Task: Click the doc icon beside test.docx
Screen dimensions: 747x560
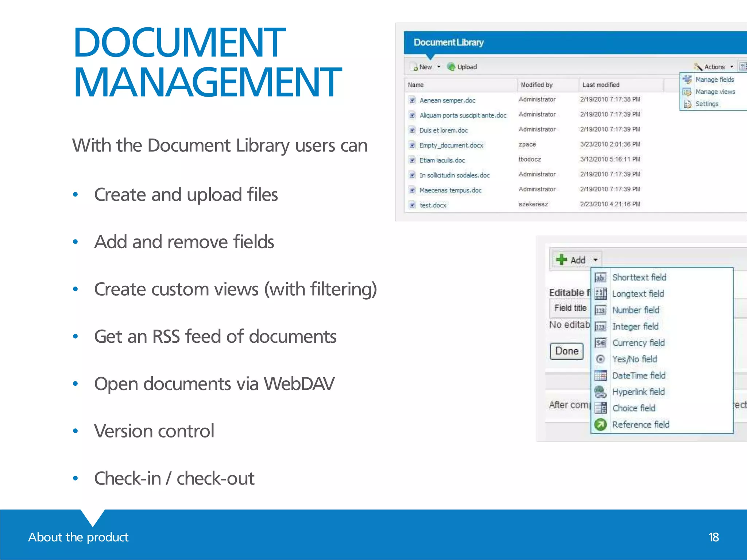Action: [x=412, y=205]
